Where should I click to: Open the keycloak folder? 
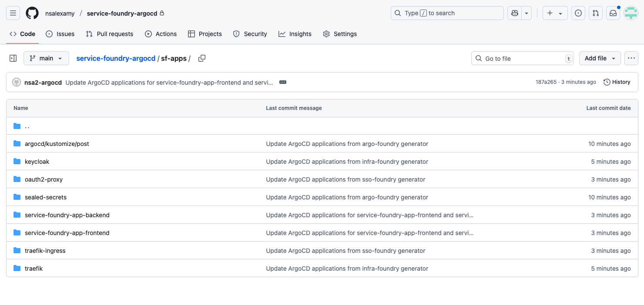coord(37,162)
